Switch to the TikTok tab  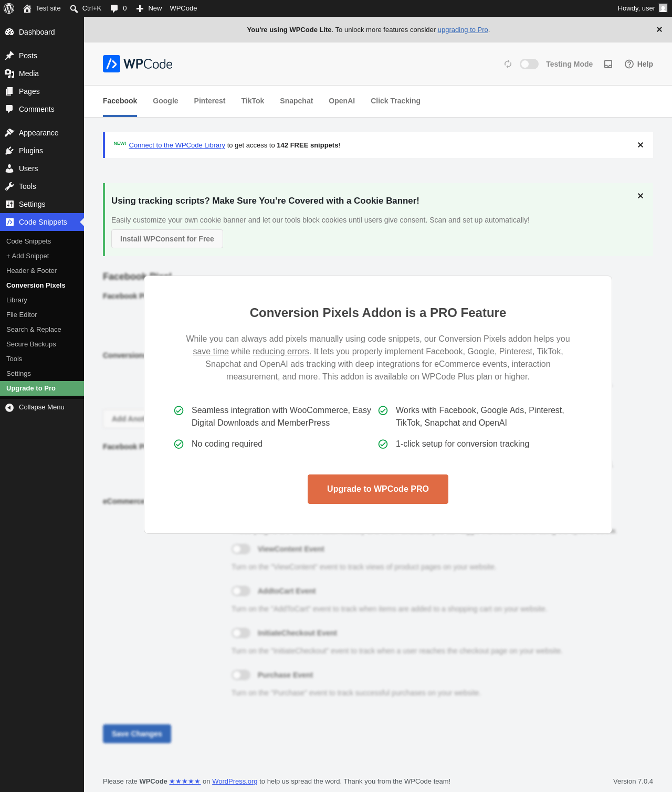253,101
